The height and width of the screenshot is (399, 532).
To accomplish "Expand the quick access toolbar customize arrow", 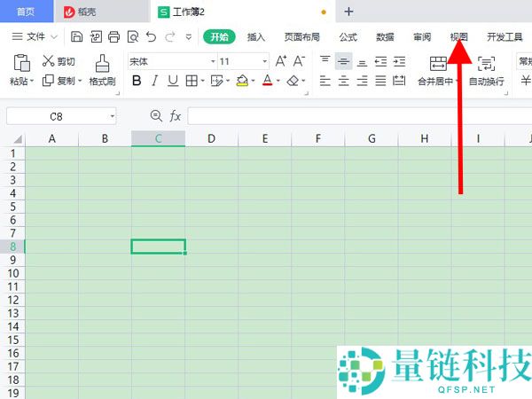I will coord(189,37).
